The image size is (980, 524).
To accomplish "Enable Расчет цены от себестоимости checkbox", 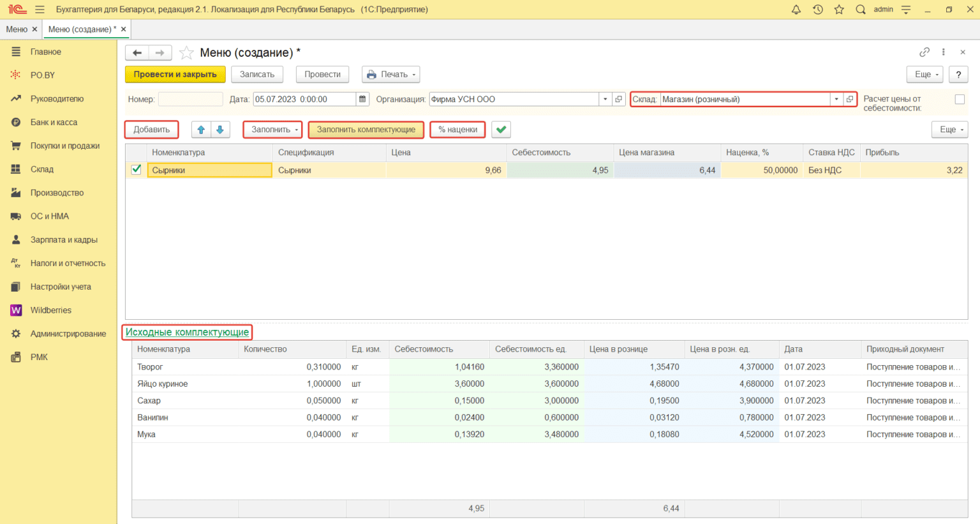I will pyautogui.click(x=959, y=99).
